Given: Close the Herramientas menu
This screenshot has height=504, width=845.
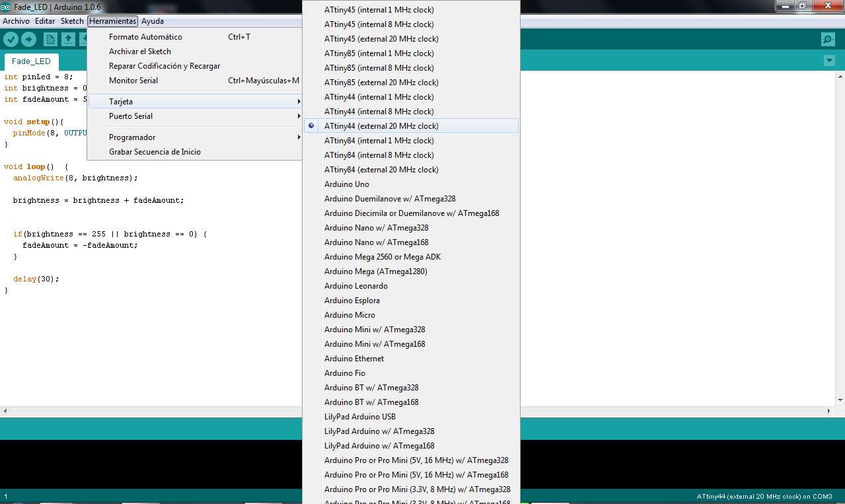Looking at the screenshot, I should [112, 21].
